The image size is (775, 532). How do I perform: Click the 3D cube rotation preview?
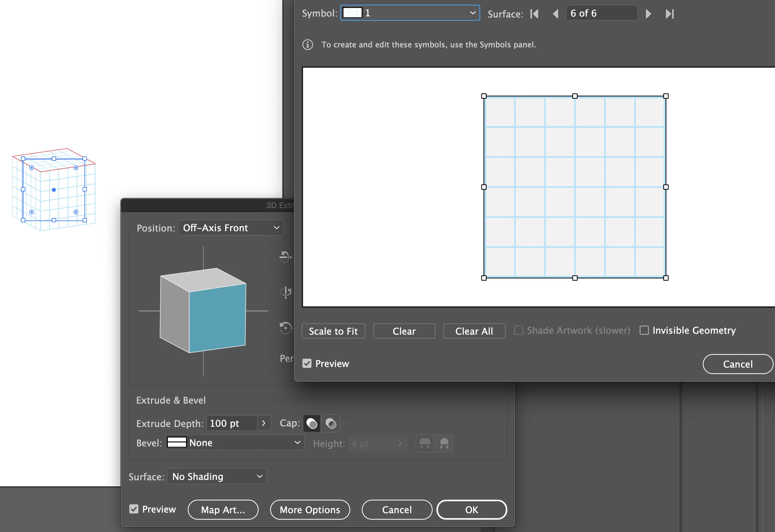[x=203, y=310]
